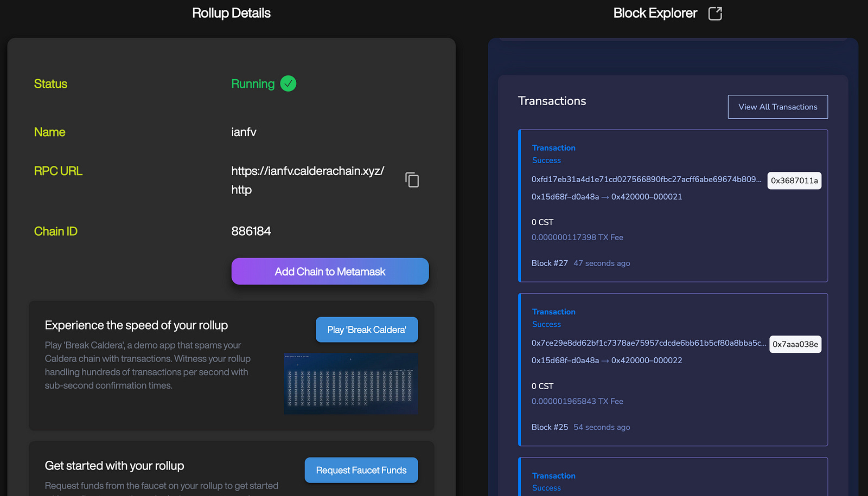Click Get started with your rollup heading
868x496 pixels.
[x=114, y=466]
